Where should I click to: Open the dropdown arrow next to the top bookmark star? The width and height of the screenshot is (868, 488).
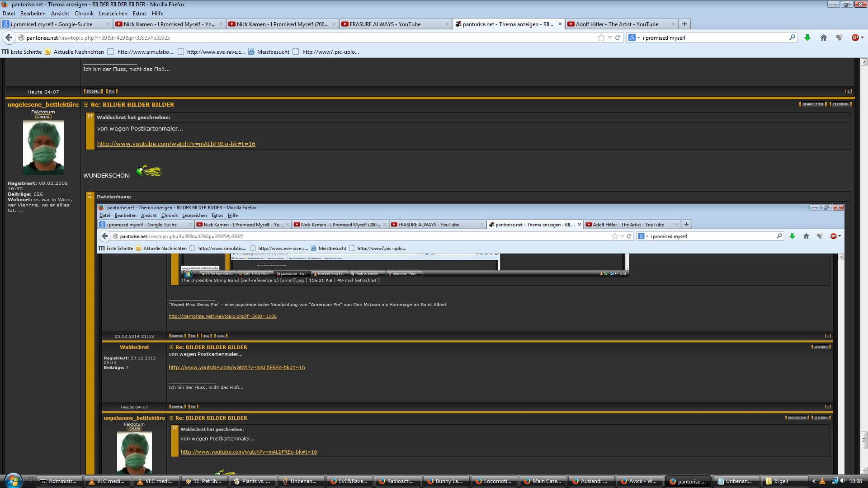click(x=610, y=38)
